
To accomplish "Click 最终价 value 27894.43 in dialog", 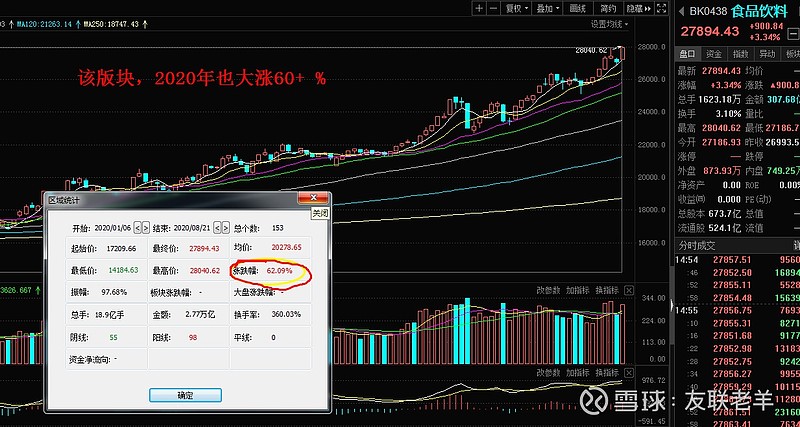I will (204, 248).
